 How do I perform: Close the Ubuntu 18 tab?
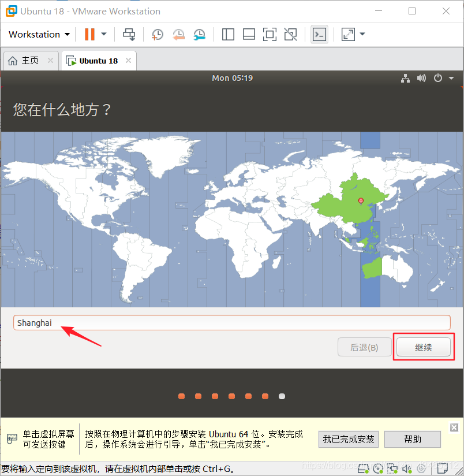[x=128, y=61]
